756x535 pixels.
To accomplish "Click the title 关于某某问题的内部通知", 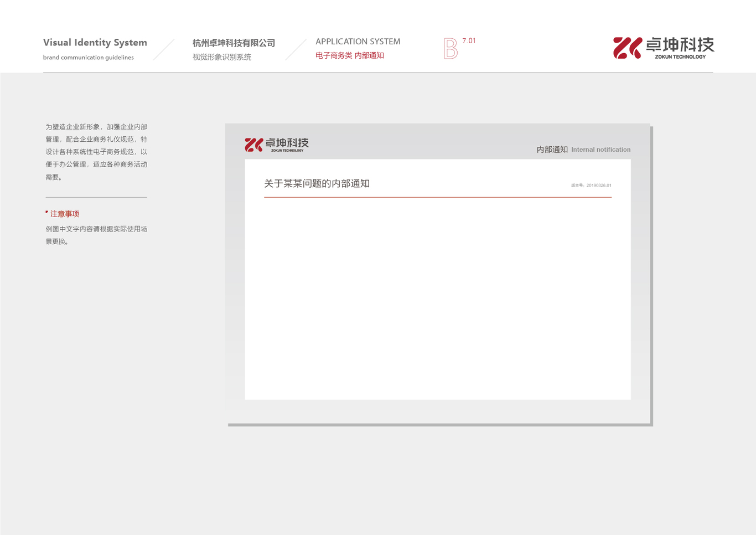I will pyautogui.click(x=317, y=183).
